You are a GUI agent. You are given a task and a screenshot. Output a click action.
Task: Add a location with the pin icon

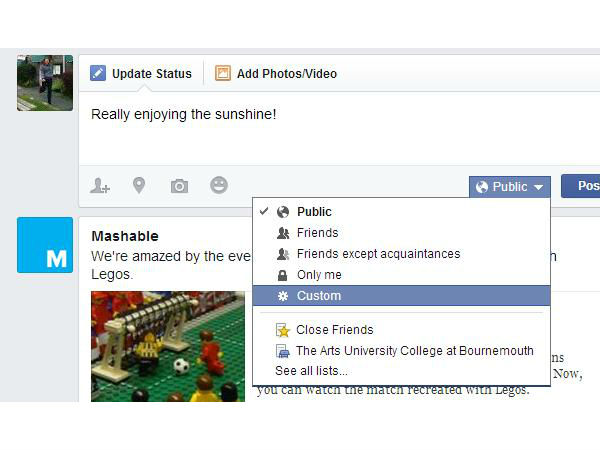[139, 186]
